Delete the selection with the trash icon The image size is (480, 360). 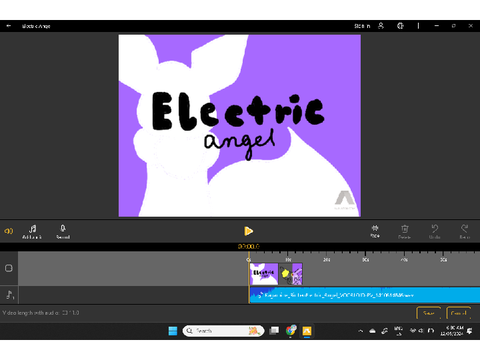[x=404, y=232]
